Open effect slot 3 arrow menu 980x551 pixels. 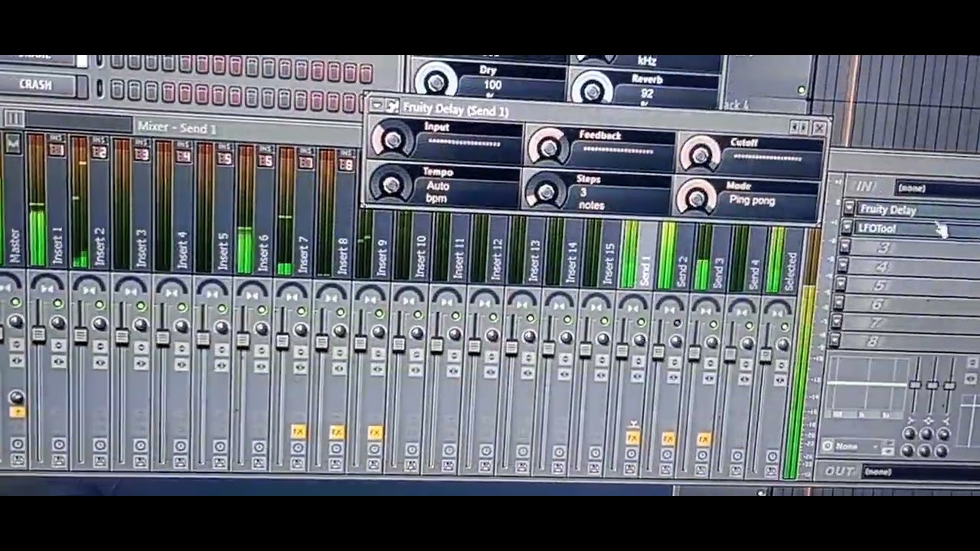(x=844, y=246)
